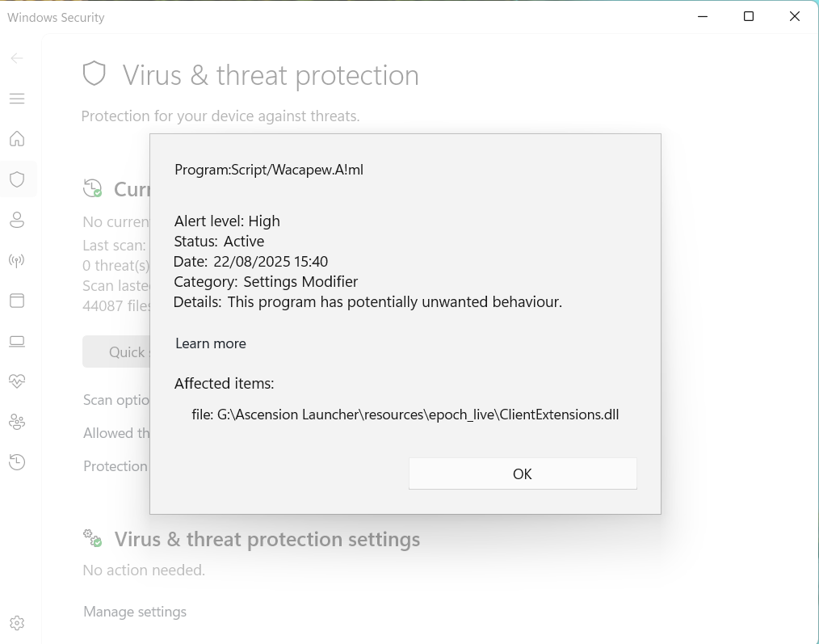Click the Quick scan button

117,352
